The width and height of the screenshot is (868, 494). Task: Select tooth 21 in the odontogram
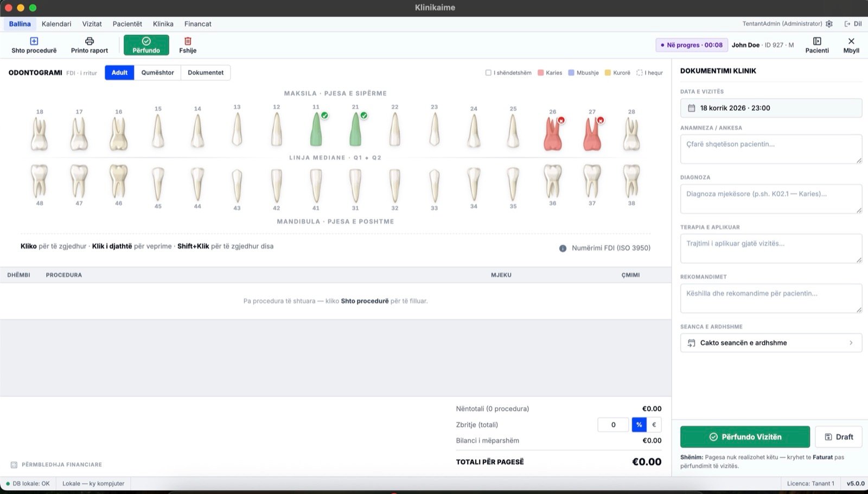(355, 130)
